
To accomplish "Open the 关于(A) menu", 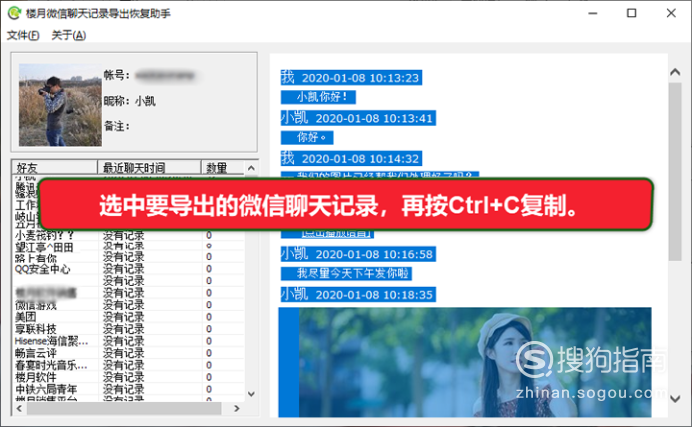I will [x=68, y=35].
